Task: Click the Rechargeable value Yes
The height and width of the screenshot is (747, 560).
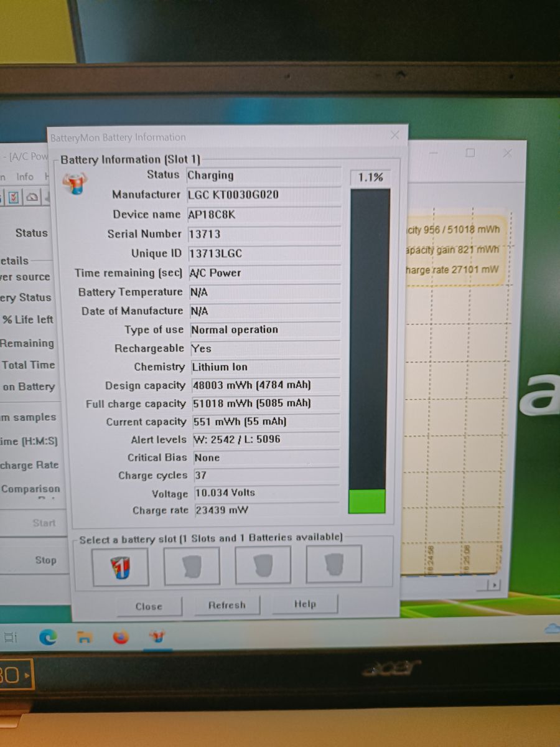Action: [x=264, y=349]
